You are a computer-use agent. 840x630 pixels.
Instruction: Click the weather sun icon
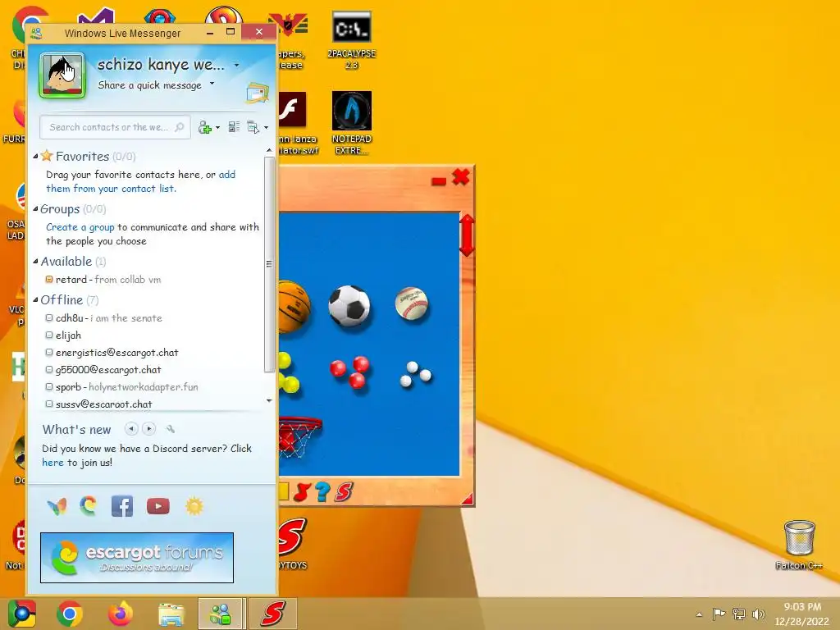(194, 506)
